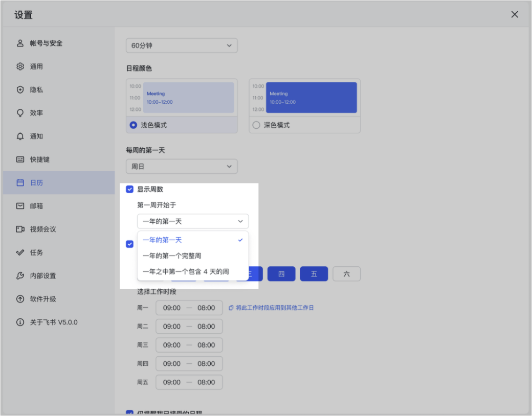Click the 视频会议 camera icon
This screenshot has height=416, width=532.
pyautogui.click(x=20, y=229)
